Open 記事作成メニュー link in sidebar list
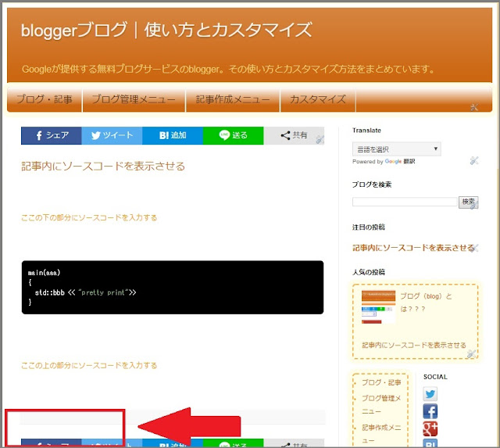500x448 pixels. [381, 434]
